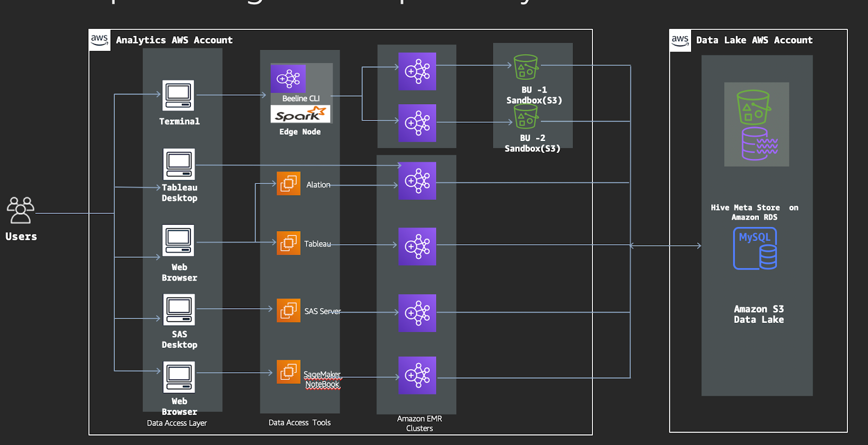Click the Tableau Desktop label

(180, 193)
